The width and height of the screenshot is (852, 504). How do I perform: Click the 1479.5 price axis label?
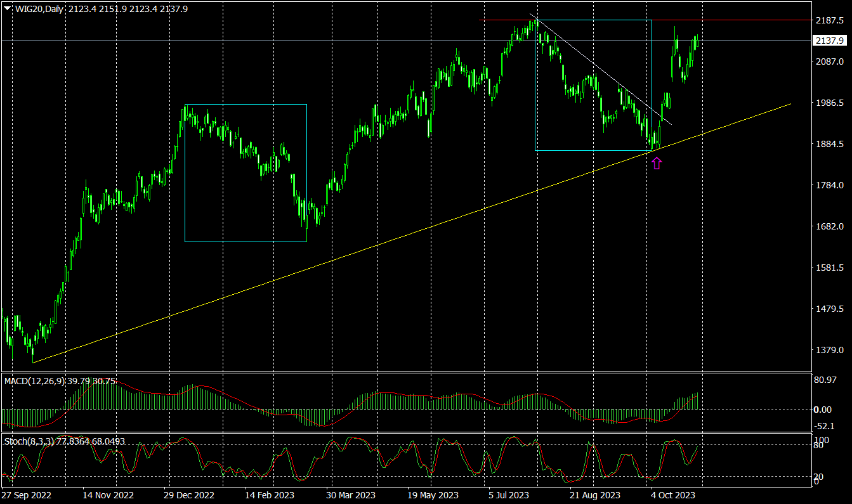(x=829, y=309)
